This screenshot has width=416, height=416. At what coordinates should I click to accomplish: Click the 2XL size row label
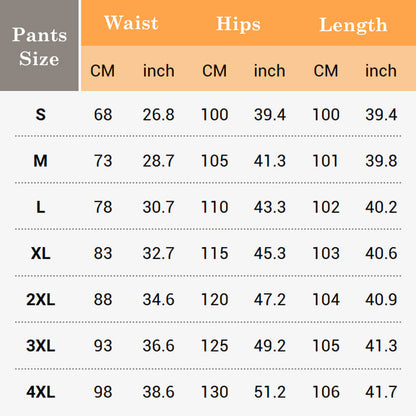pos(41,299)
